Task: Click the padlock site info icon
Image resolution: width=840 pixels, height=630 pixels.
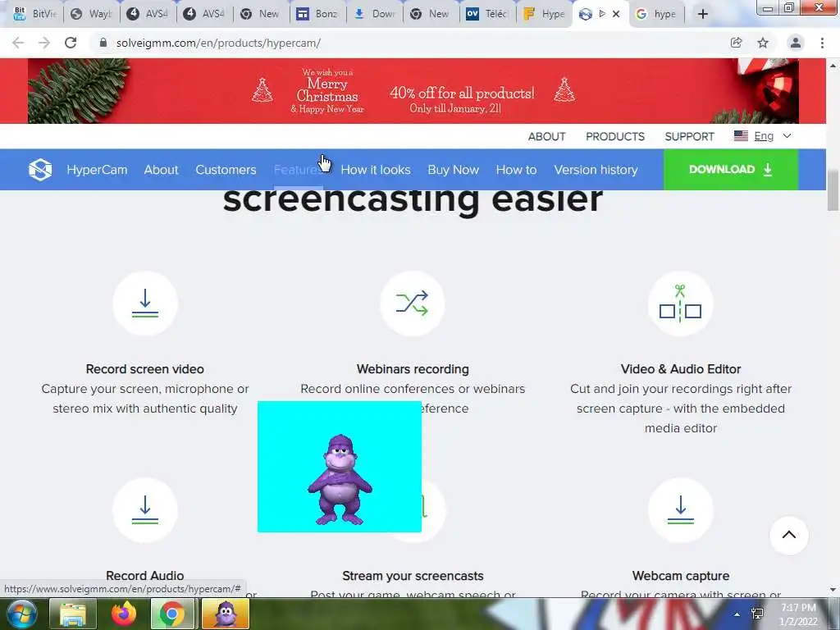Action: 103,43
